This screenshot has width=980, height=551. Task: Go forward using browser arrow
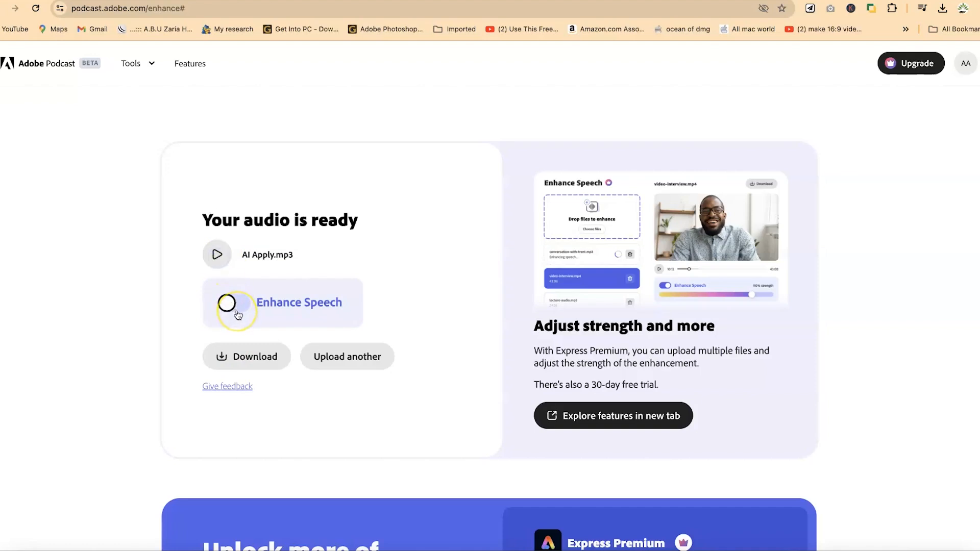point(15,8)
